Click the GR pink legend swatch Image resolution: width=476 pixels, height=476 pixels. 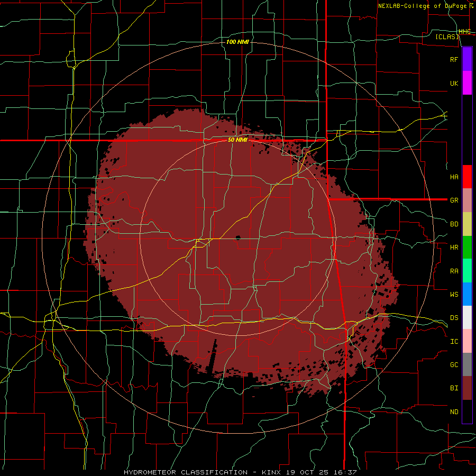click(x=467, y=200)
